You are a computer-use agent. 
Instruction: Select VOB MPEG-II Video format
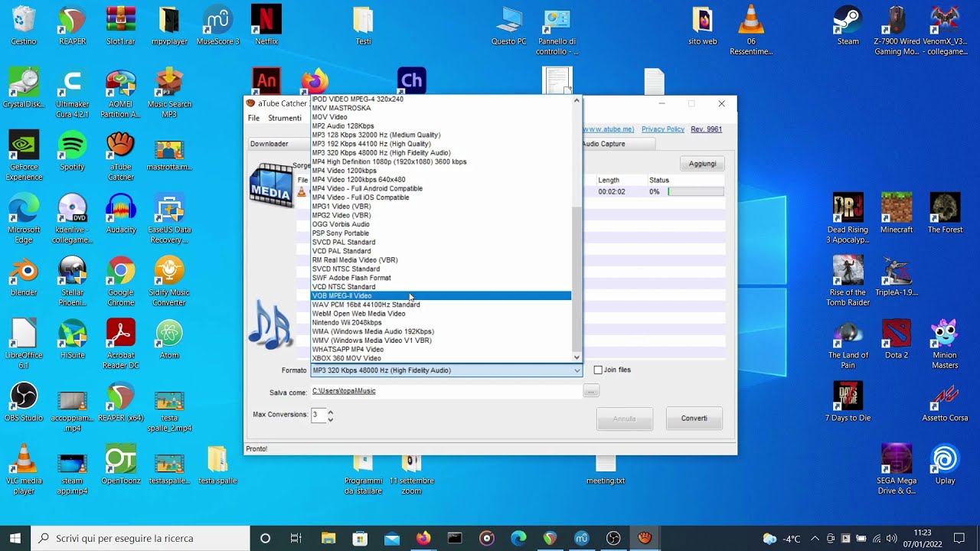[441, 295]
